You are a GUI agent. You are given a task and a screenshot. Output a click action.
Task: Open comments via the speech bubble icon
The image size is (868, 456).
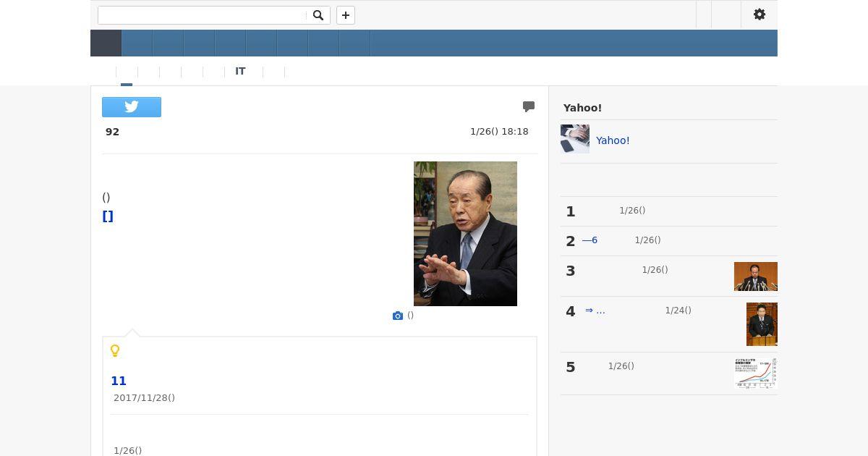coord(529,106)
